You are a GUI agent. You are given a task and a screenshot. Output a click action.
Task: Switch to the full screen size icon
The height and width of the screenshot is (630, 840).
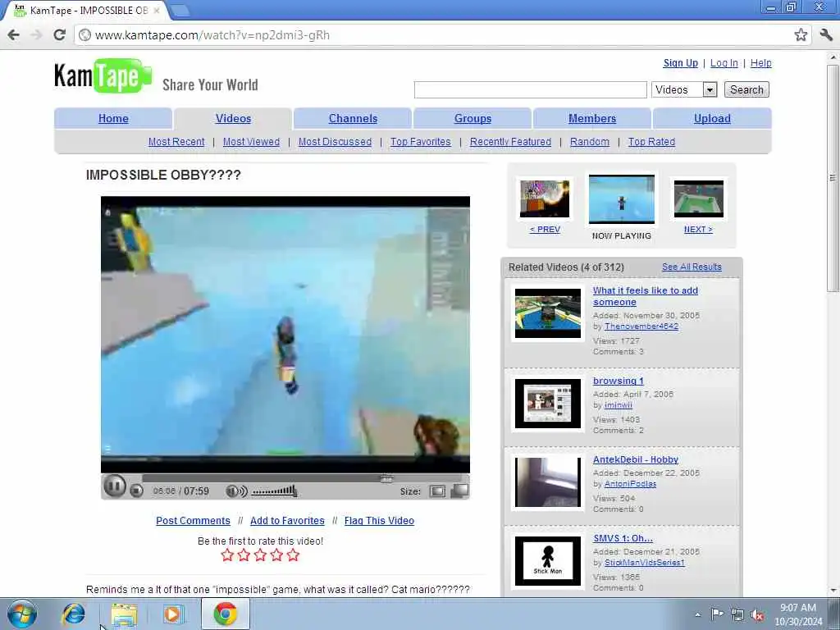tap(459, 491)
